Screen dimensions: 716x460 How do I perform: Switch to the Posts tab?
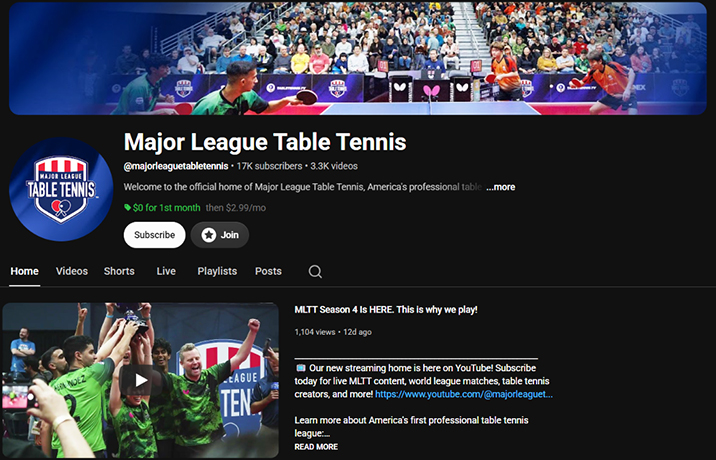pos(268,271)
